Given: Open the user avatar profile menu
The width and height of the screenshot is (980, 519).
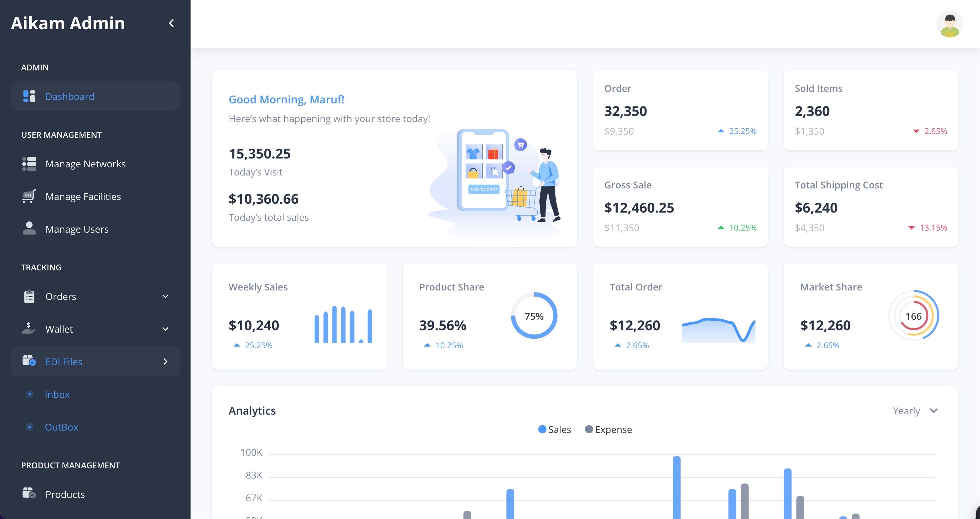Looking at the screenshot, I should tap(950, 24).
